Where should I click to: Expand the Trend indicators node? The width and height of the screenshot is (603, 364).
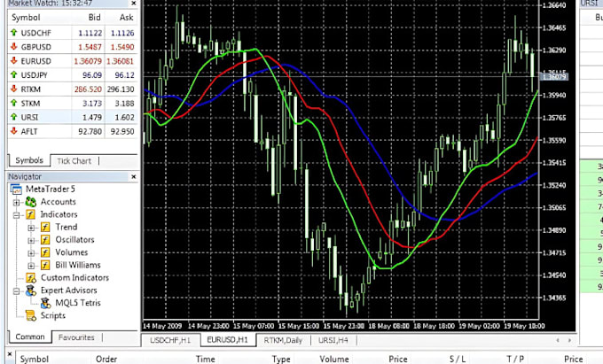click(x=31, y=228)
